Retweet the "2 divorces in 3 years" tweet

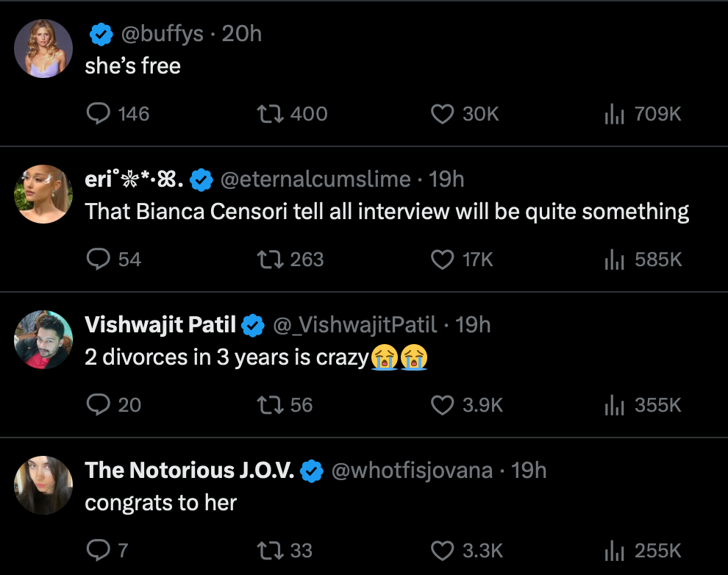pyautogui.click(x=268, y=405)
